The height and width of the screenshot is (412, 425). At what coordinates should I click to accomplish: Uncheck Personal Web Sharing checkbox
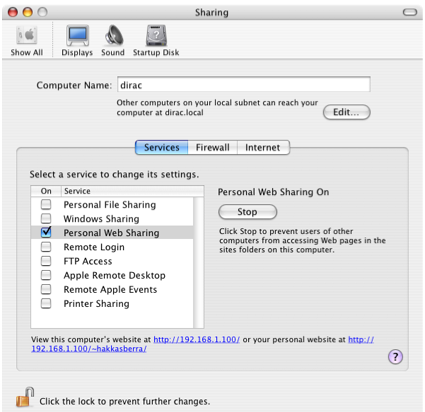(x=46, y=232)
